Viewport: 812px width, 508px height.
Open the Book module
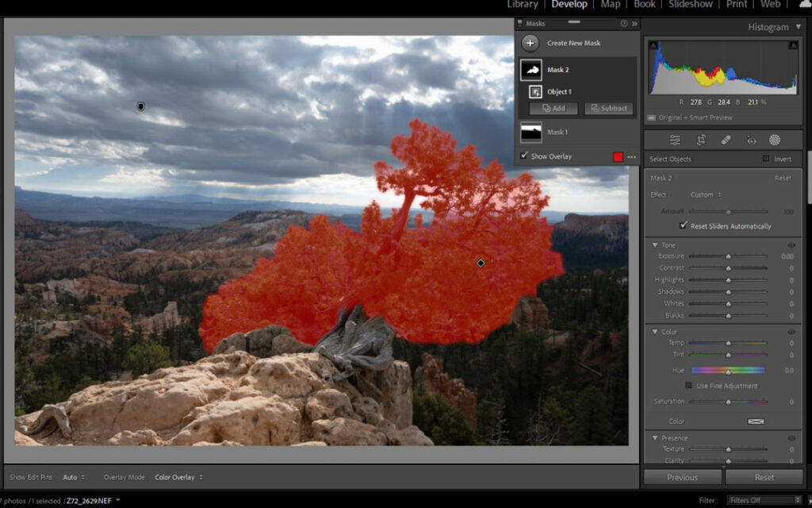[644, 5]
